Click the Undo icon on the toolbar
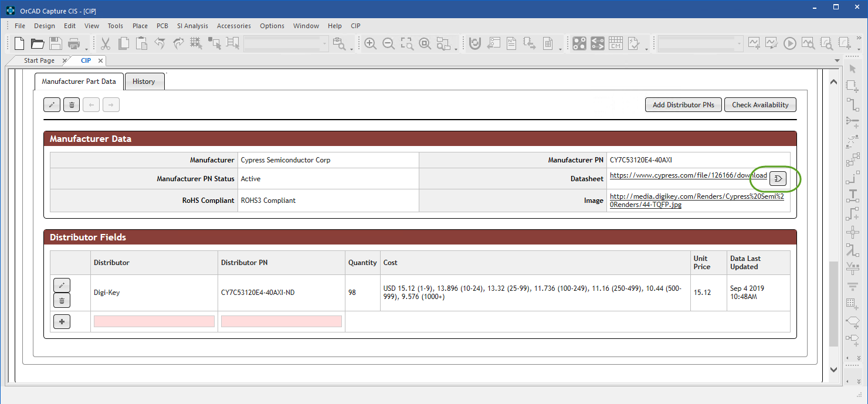The width and height of the screenshot is (868, 404). click(x=159, y=43)
